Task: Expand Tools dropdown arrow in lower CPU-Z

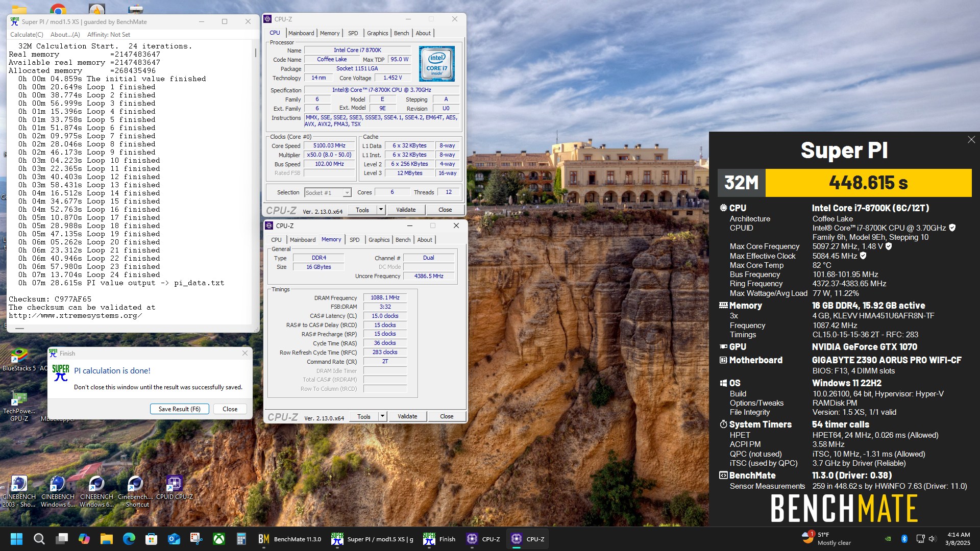Action: point(382,416)
